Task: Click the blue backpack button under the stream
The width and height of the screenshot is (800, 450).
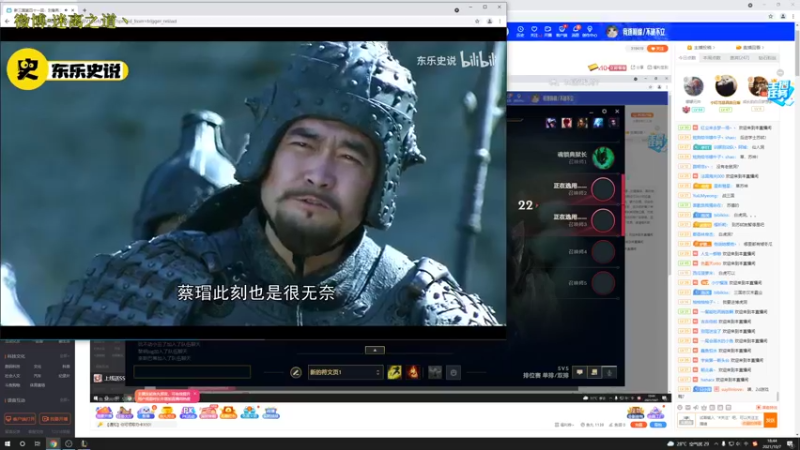Action: tap(658, 424)
